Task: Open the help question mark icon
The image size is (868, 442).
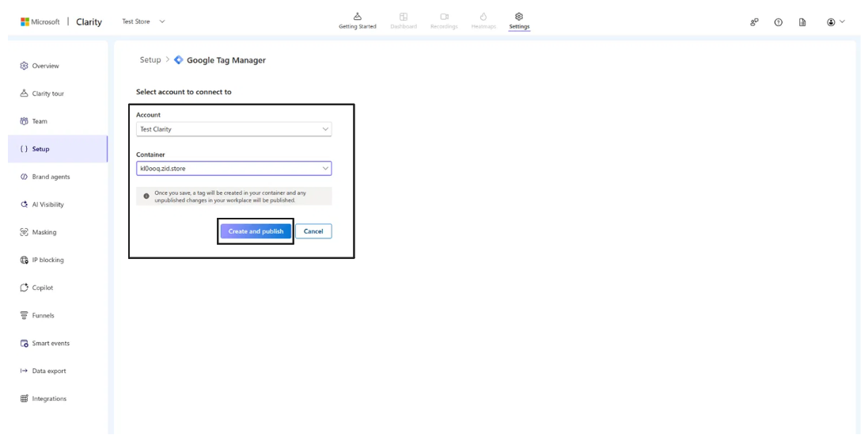Action: (779, 22)
